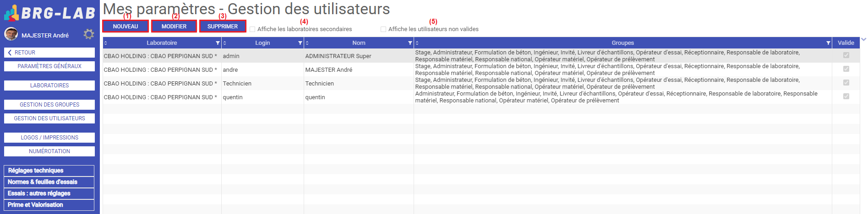Open PARAMÈTRES GÉNÉRAUX
Screen dimensions: 868x214
(x=49, y=66)
